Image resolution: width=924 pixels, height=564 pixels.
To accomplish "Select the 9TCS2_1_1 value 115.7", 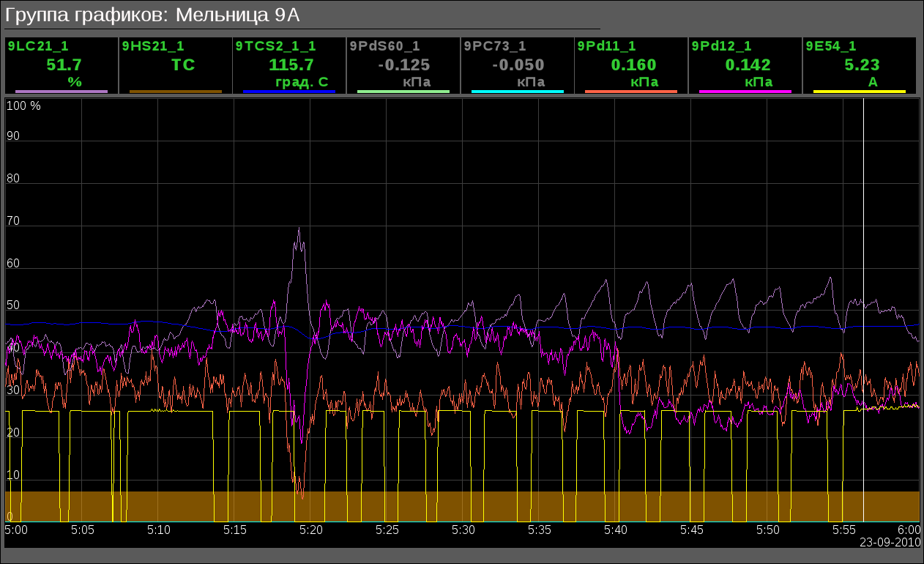I will pyautogui.click(x=291, y=64).
